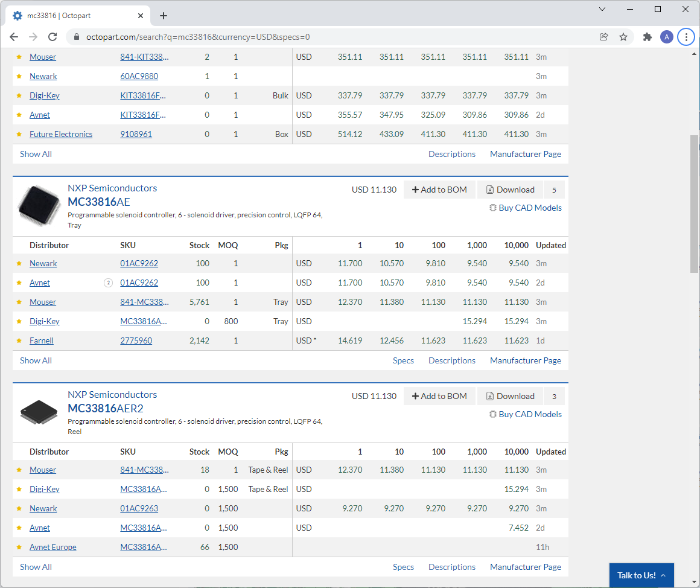Bookmark the page with the star icon

(623, 37)
